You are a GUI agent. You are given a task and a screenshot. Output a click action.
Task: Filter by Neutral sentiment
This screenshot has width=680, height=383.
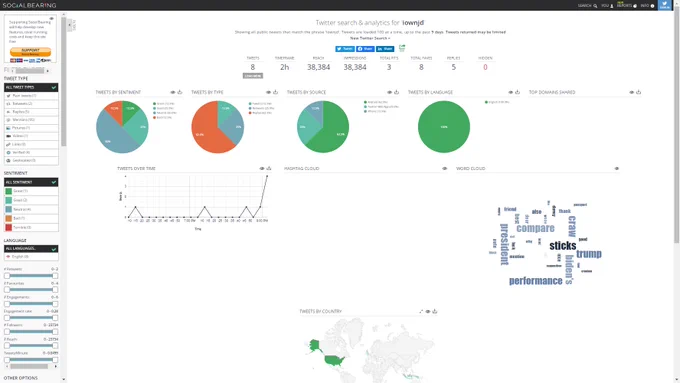pos(31,209)
